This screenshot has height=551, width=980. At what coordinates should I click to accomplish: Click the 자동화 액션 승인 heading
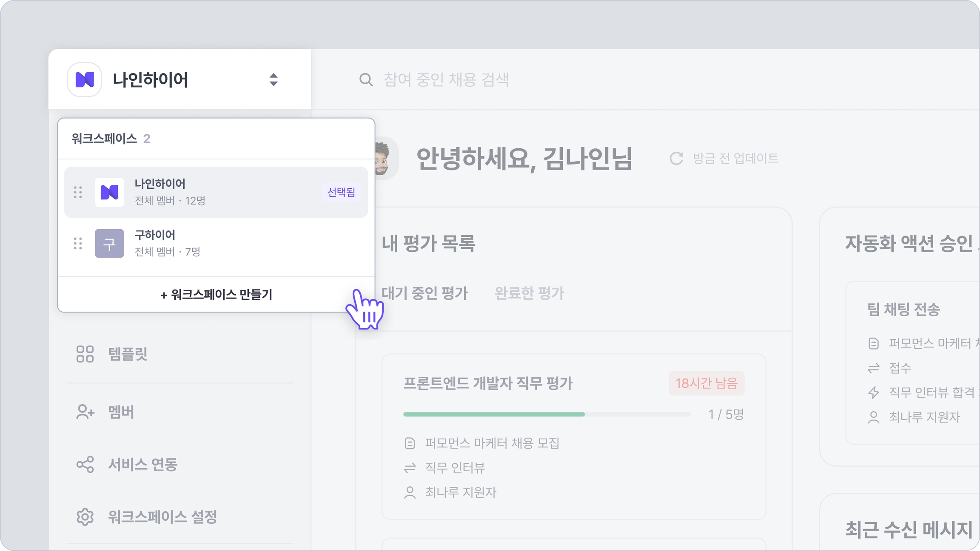[x=910, y=243]
